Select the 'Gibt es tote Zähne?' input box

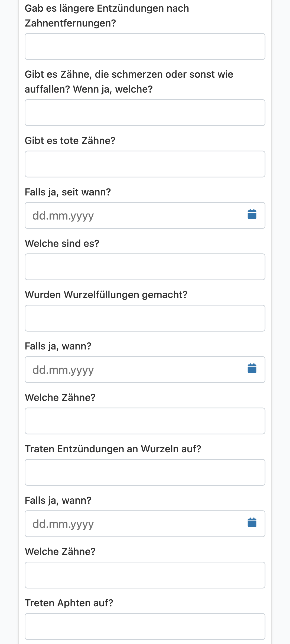pos(145,164)
